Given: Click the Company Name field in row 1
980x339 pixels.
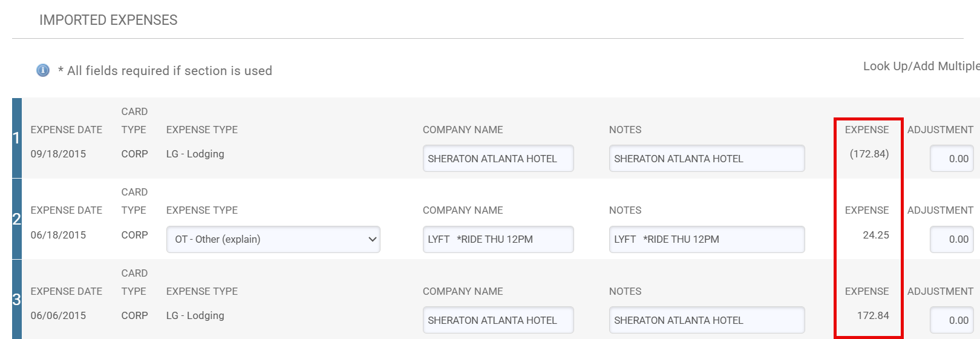Looking at the screenshot, I should coord(498,159).
